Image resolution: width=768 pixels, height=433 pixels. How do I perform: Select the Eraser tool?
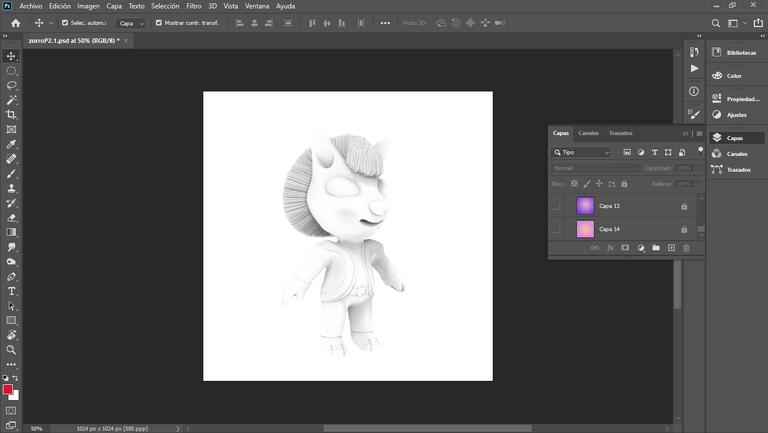click(11, 217)
